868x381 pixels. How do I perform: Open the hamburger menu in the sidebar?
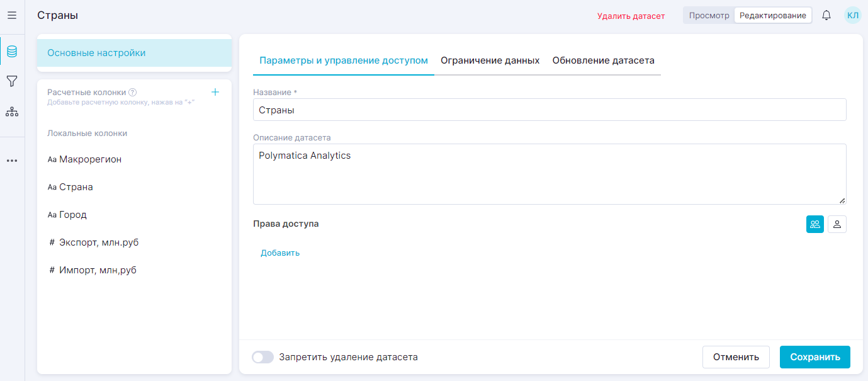(x=12, y=15)
